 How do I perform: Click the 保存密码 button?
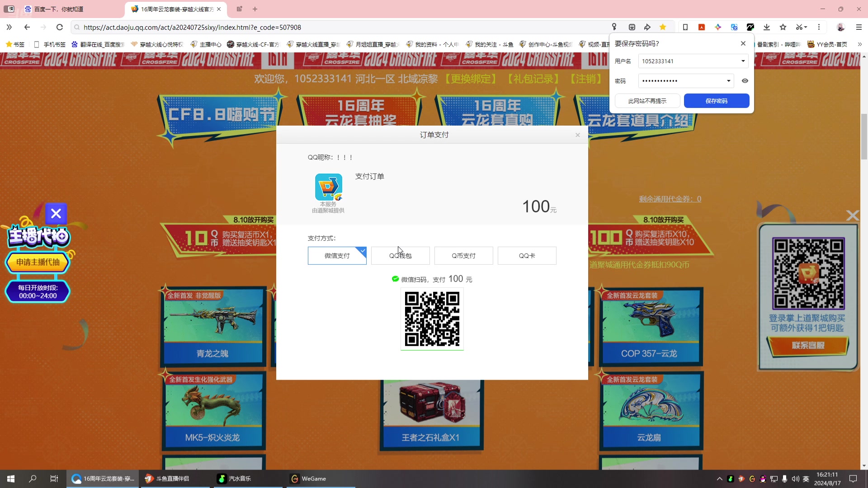click(x=717, y=101)
